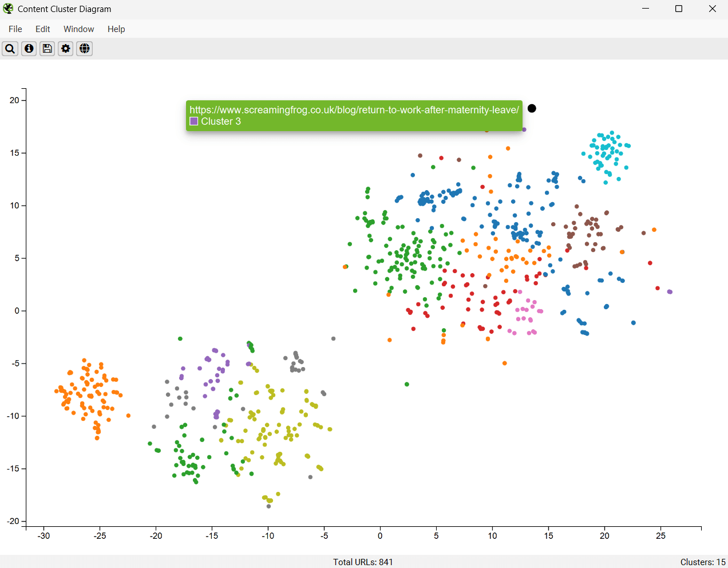Screen dimensions: 728x568
Task: Click the globe icon in the toolbar
Action: 84,49
